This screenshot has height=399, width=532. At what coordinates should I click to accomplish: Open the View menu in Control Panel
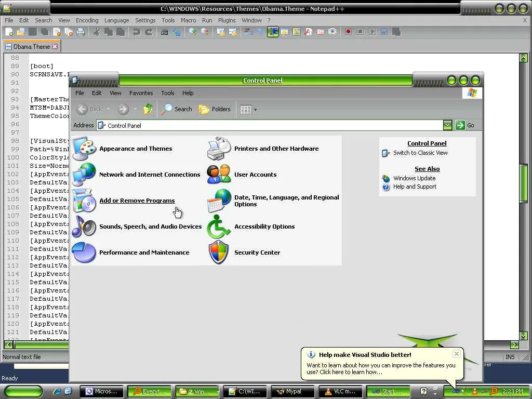click(x=115, y=93)
